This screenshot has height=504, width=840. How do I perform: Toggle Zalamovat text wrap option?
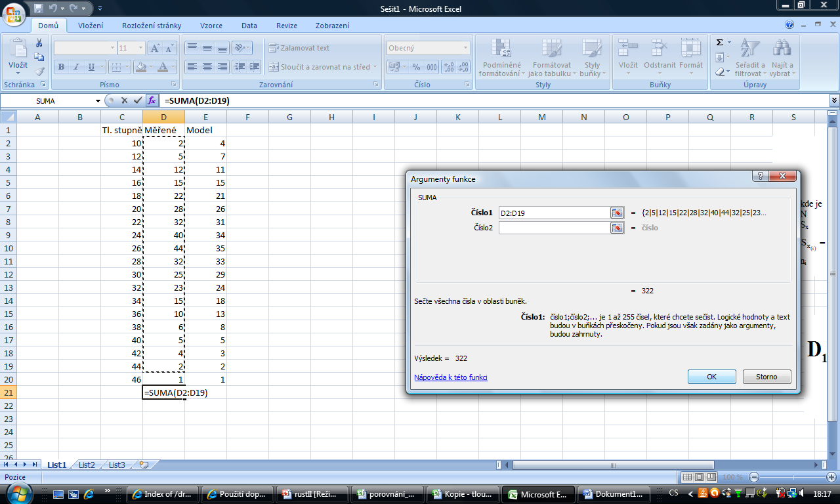point(299,48)
